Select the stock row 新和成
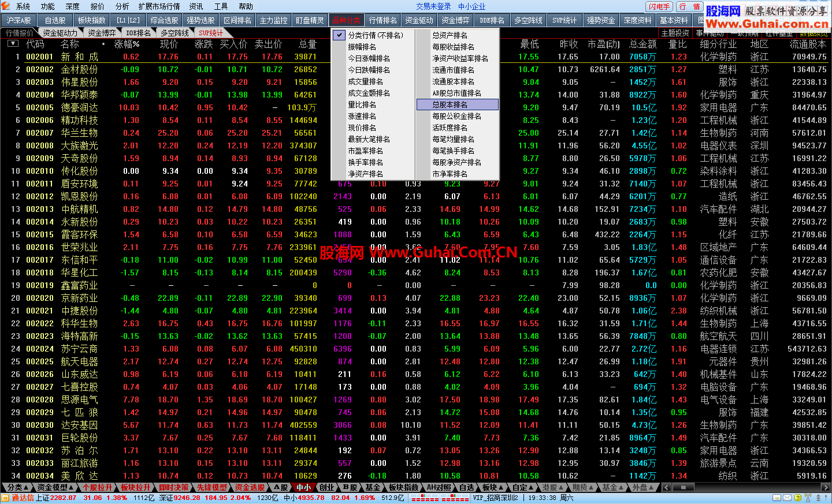Screen dimensions: 832x504 tap(416, 57)
